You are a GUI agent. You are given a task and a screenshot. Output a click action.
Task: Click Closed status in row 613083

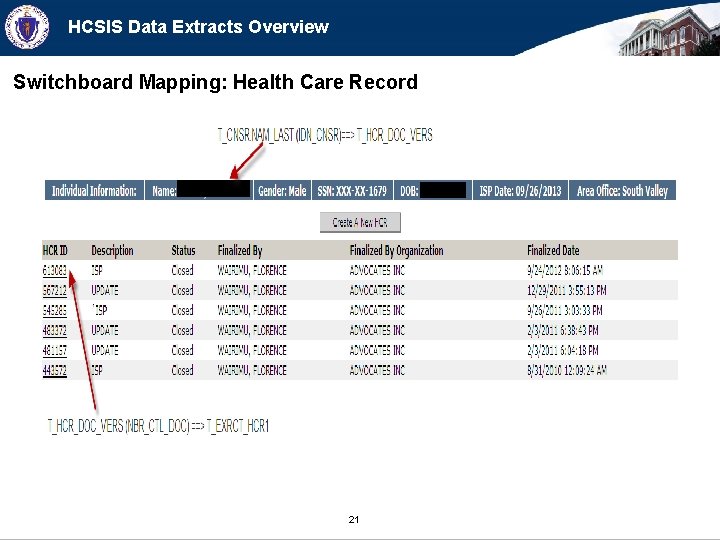pyautogui.click(x=182, y=270)
